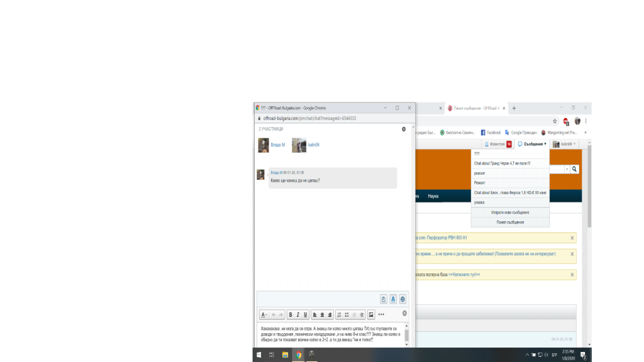644x362 pixels.
Task: Insert a numbered list
Action: point(339,315)
